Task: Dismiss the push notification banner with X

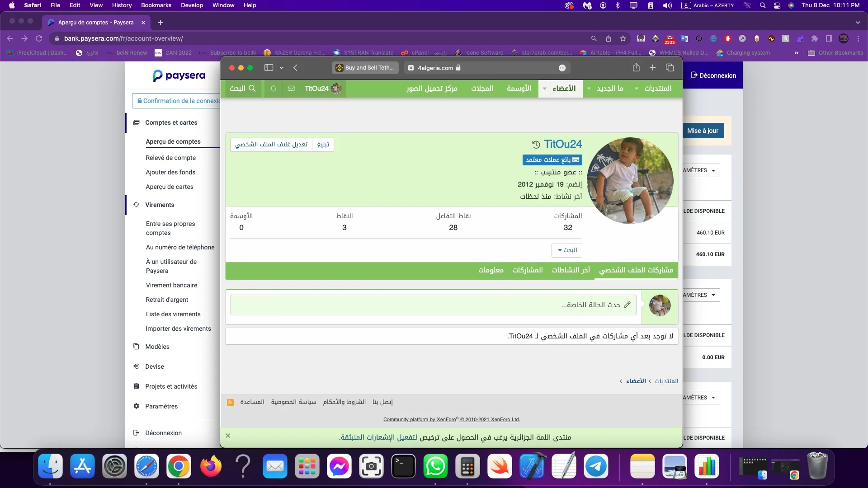Action: point(228,436)
